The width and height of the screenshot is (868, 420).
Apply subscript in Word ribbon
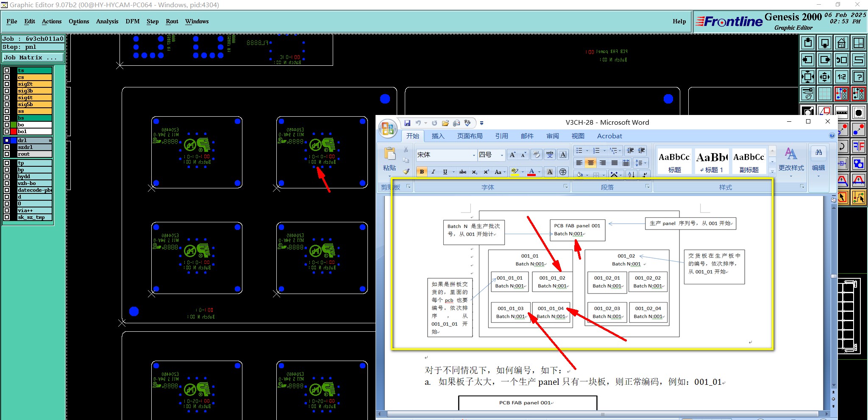[x=475, y=172]
